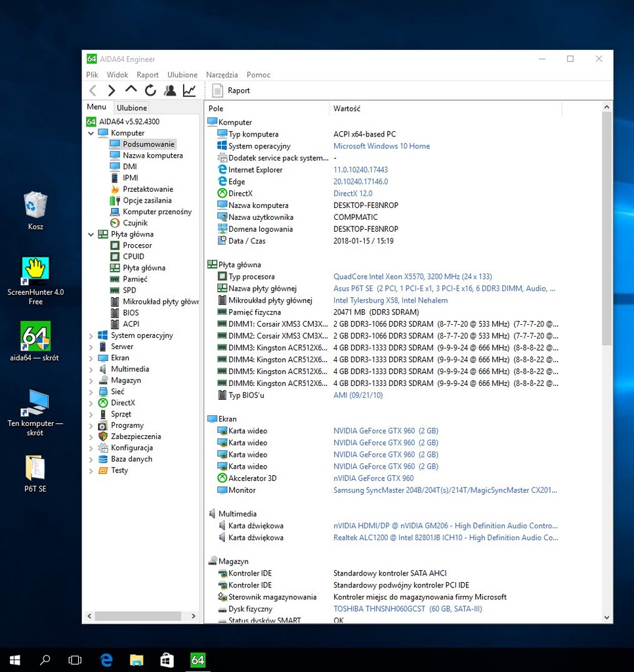Select the Kosz recycle bin desktop icon
The image size is (634, 672).
coord(35,211)
